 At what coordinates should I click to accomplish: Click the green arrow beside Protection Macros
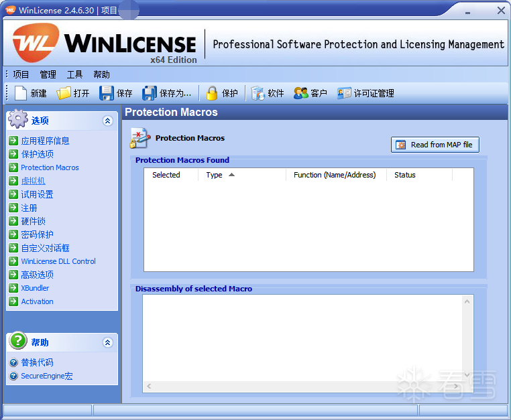[x=13, y=167]
